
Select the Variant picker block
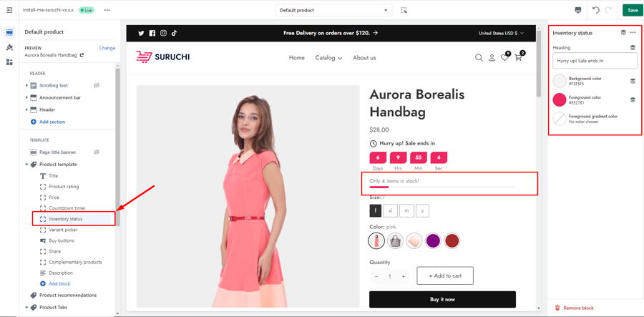(63, 230)
